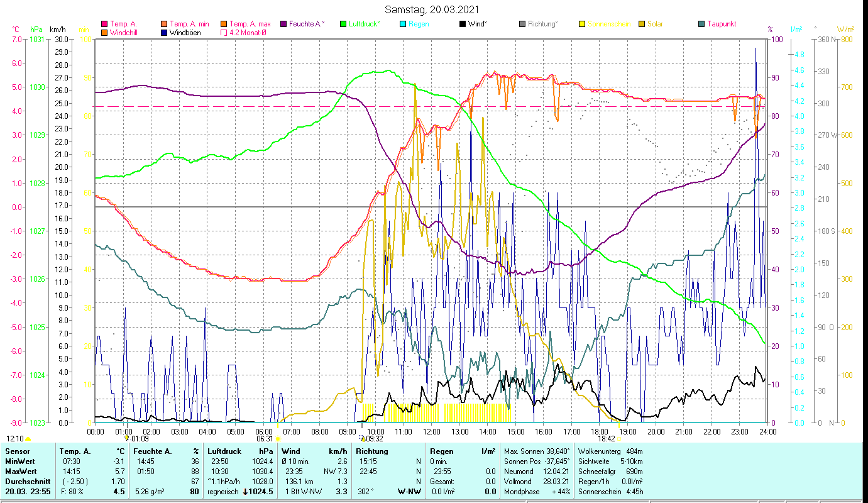Click the maximum temperature value '5.7'
The height and width of the screenshot is (503, 868).
(x=121, y=472)
